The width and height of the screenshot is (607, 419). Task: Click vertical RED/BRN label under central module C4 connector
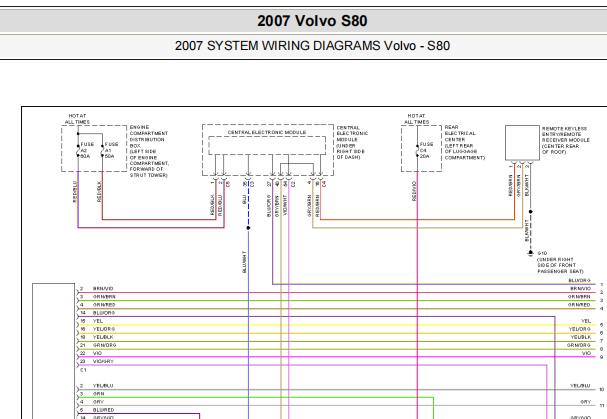(x=317, y=206)
